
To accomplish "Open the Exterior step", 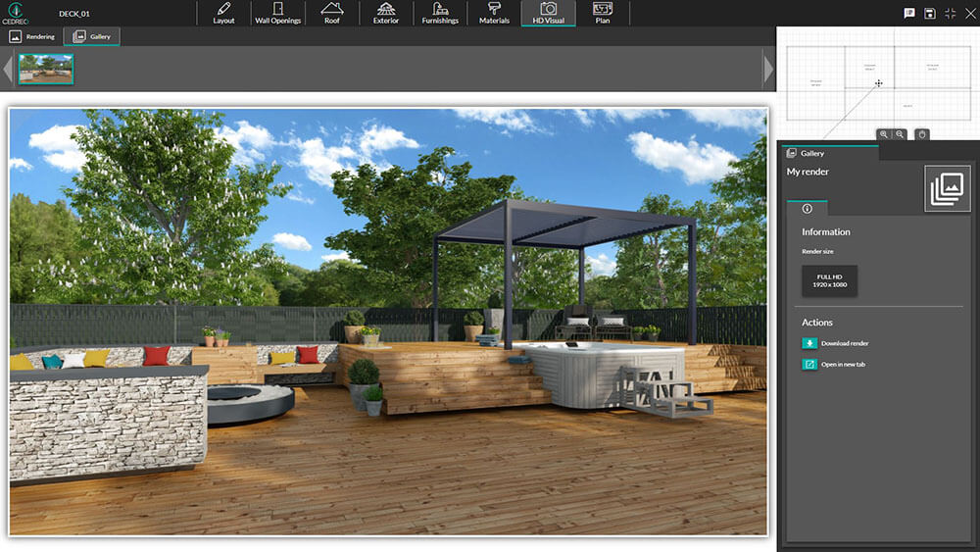I will pos(386,13).
